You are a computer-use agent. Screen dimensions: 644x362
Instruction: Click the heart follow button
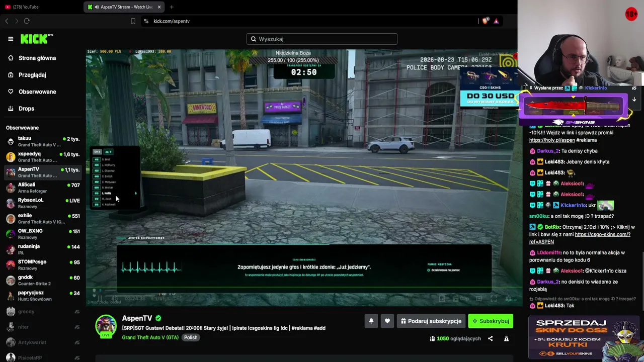[x=387, y=321]
